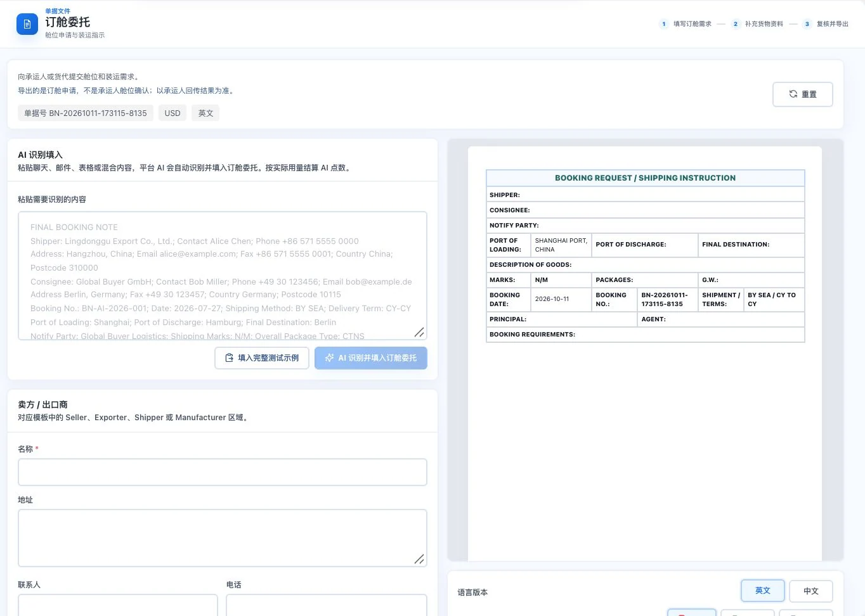Click the BN-20261011-173115-8135 booking number in preview
Viewport: 865px width, 616px height.
click(x=668, y=300)
